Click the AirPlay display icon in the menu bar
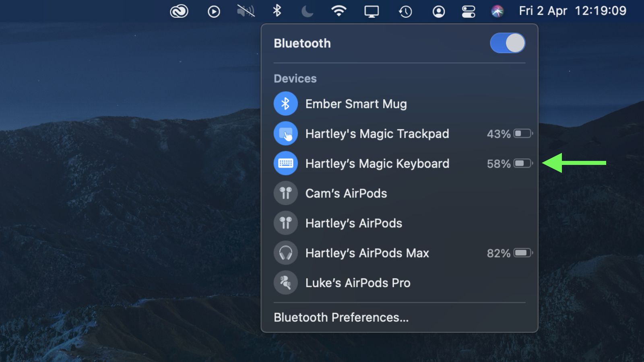 pyautogui.click(x=371, y=11)
